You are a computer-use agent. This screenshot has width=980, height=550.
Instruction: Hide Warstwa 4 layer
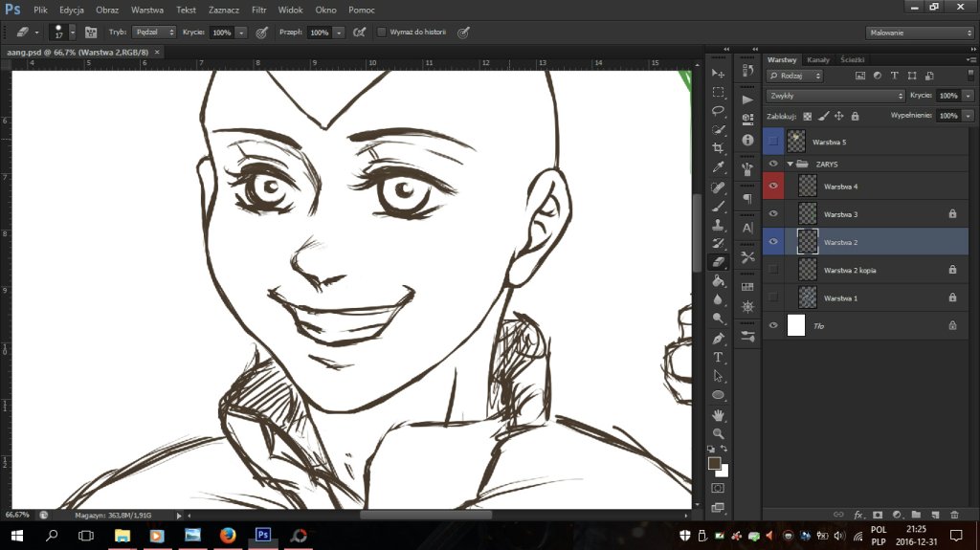click(x=773, y=187)
